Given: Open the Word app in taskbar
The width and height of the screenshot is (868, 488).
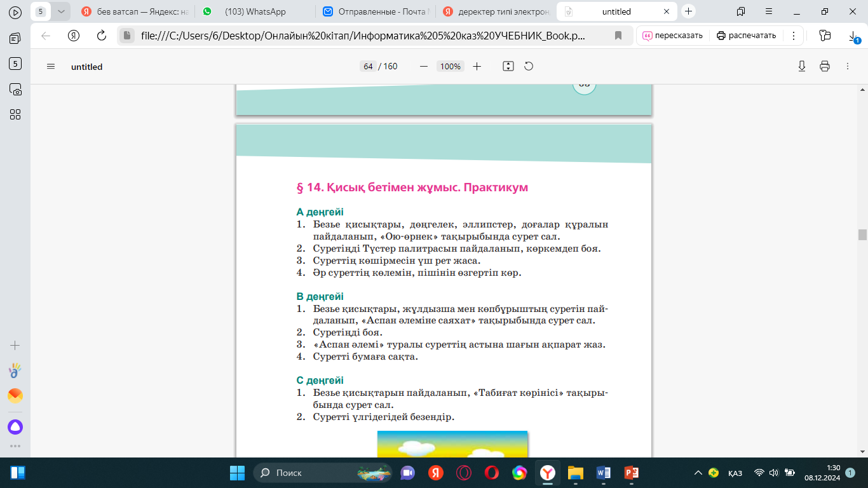Looking at the screenshot, I should pyautogui.click(x=603, y=473).
